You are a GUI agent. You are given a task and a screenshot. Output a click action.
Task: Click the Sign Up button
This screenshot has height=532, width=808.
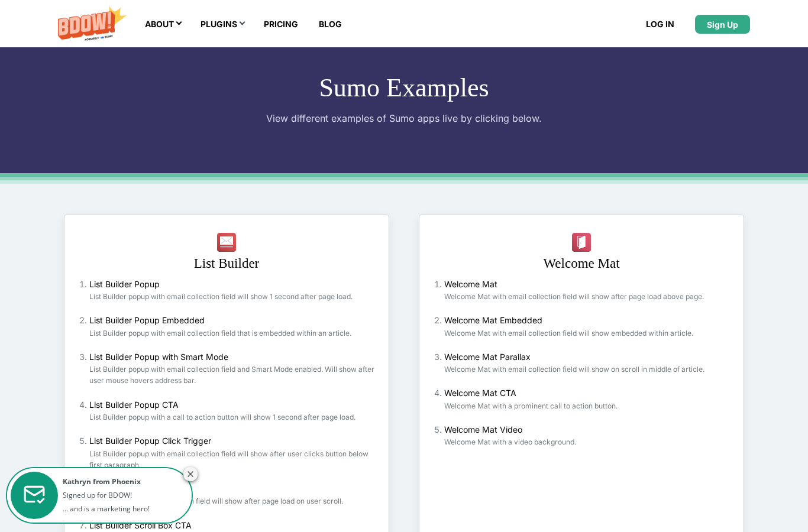(x=722, y=24)
